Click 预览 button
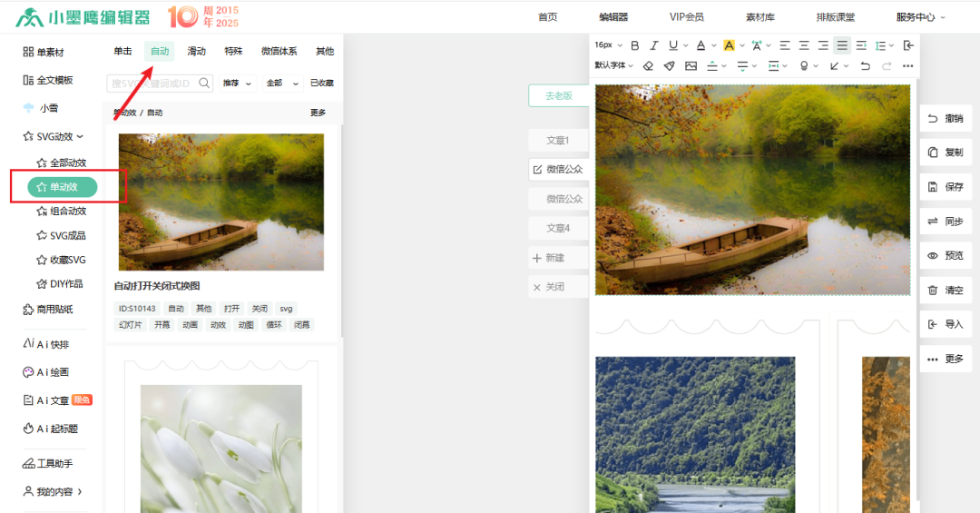Screen dimensions: 980x513 tap(946, 255)
